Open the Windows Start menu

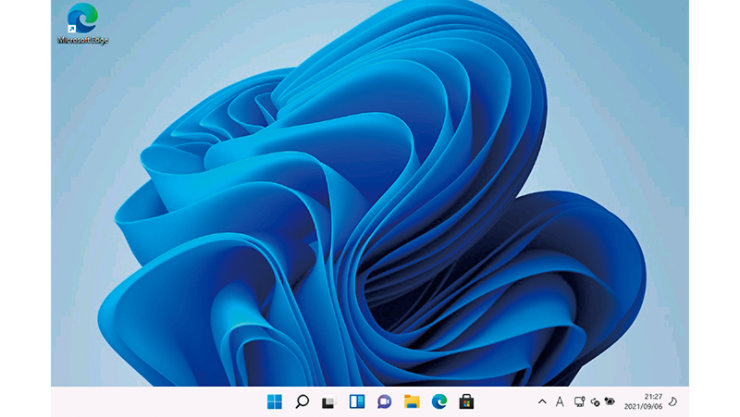click(274, 402)
